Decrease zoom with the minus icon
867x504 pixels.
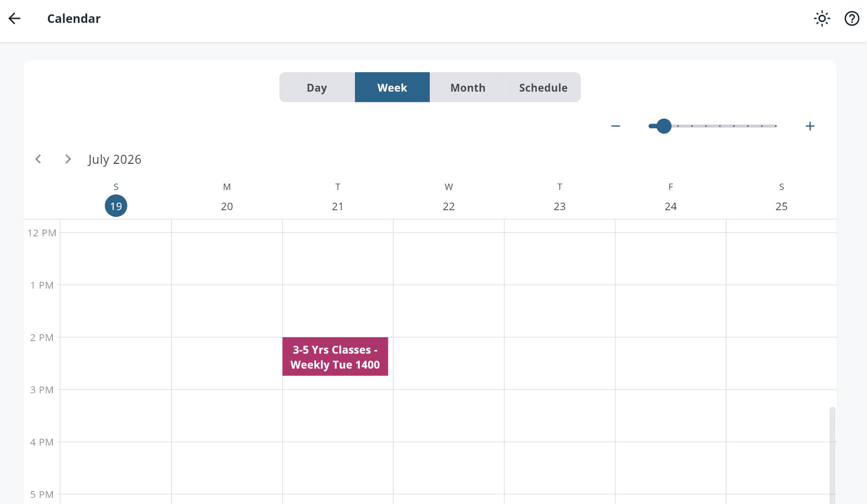click(615, 126)
